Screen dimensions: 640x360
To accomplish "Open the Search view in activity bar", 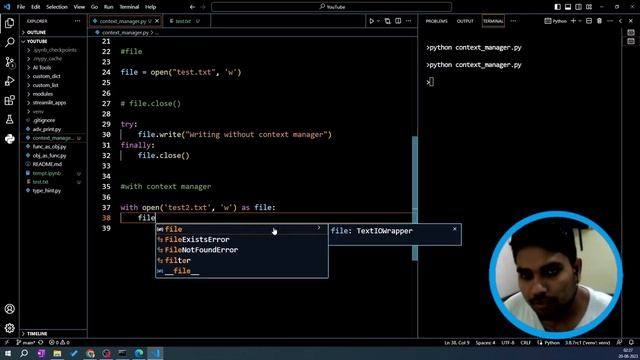I will [x=9, y=42].
